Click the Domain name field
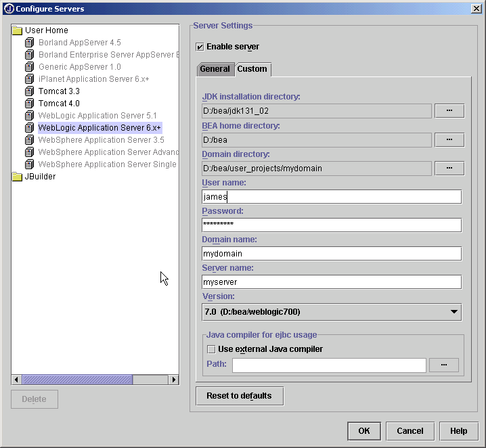The width and height of the screenshot is (486, 448). coord(332,254)
